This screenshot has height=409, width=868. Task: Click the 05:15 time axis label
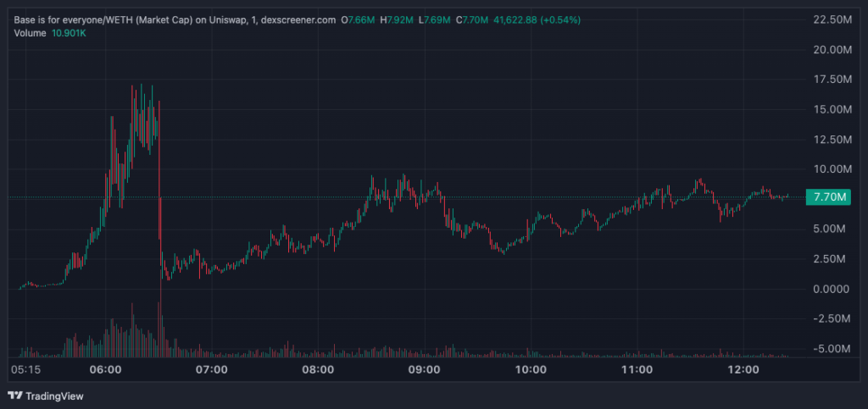point(25,370)
